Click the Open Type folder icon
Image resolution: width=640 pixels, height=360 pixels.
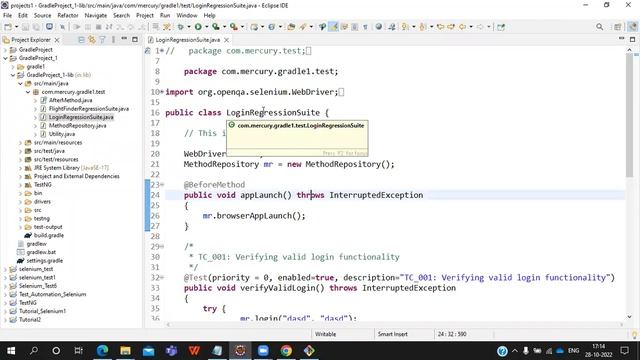pyautogui.click(x=291, y=27)
